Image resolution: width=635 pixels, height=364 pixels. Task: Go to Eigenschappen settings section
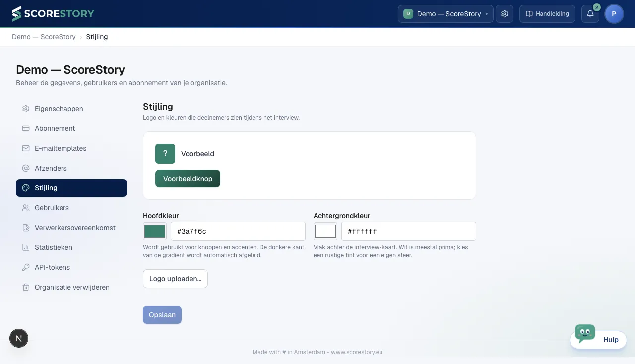click(71, 109)
